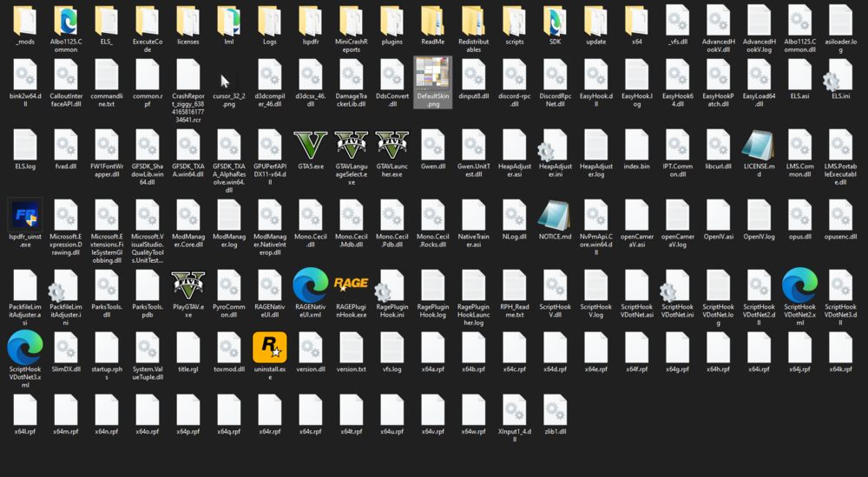The height and width of the screenshot is (477, 868).
Task: Select the SDK folder
Action: (x=555, y=21)
